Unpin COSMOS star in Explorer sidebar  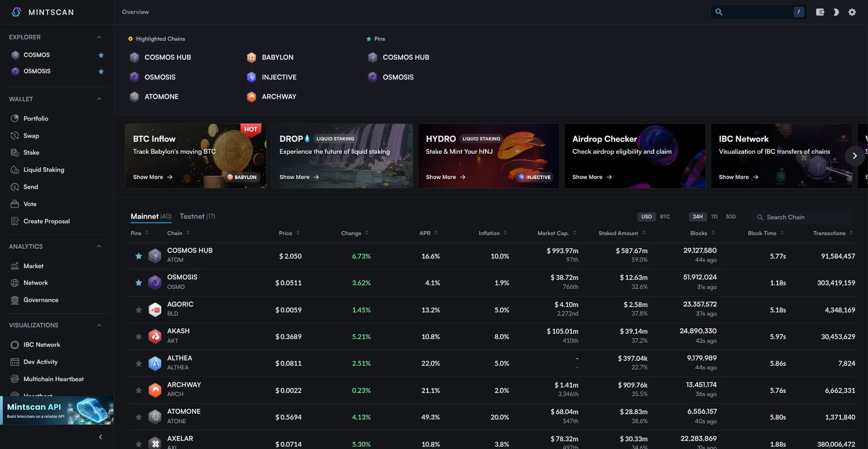point(101,55)
